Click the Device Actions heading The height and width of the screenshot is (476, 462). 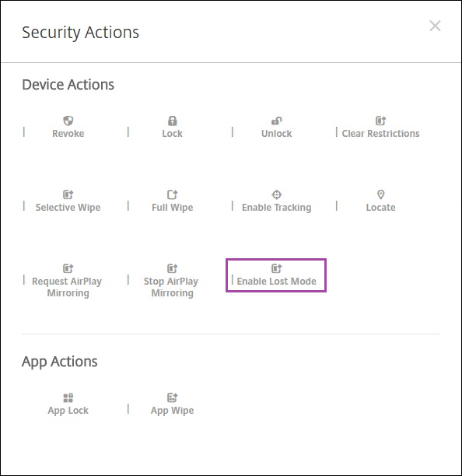tap(68, 85)
